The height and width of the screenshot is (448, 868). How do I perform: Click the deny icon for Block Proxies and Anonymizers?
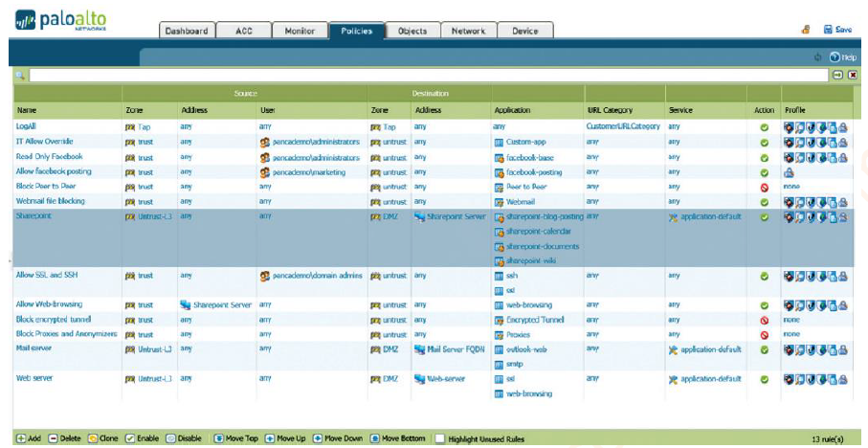point(764,335)
